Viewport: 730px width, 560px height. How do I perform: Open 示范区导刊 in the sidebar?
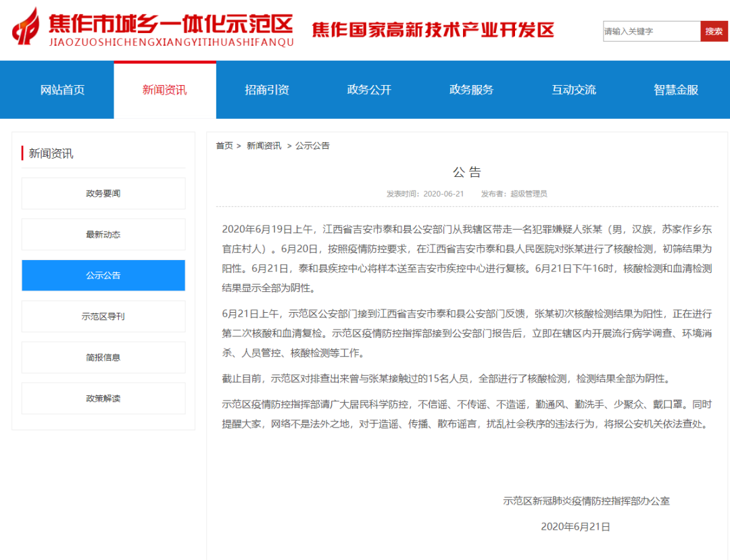[103, 316]
